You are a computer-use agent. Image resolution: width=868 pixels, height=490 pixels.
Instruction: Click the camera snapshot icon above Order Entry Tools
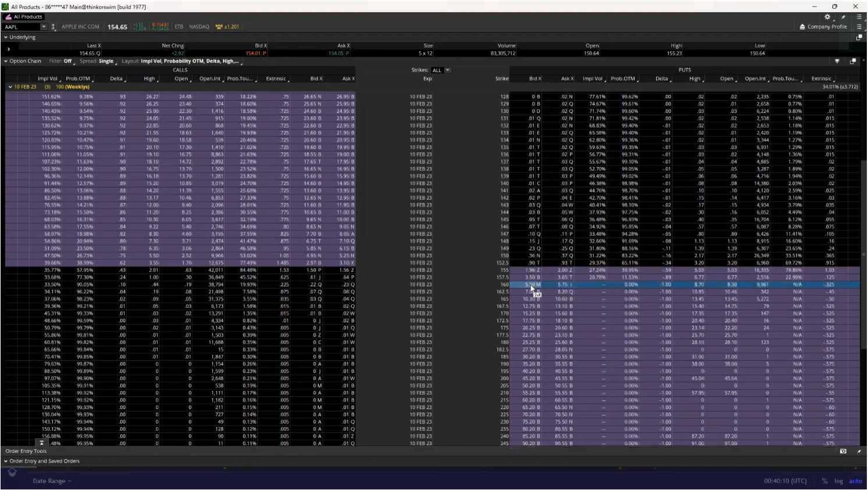tap(843, 451)
